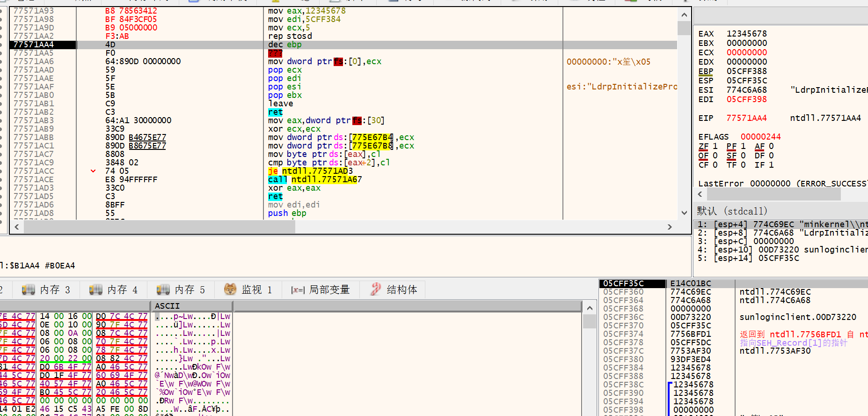Select the AF flag in registers

tap(764, 146)
